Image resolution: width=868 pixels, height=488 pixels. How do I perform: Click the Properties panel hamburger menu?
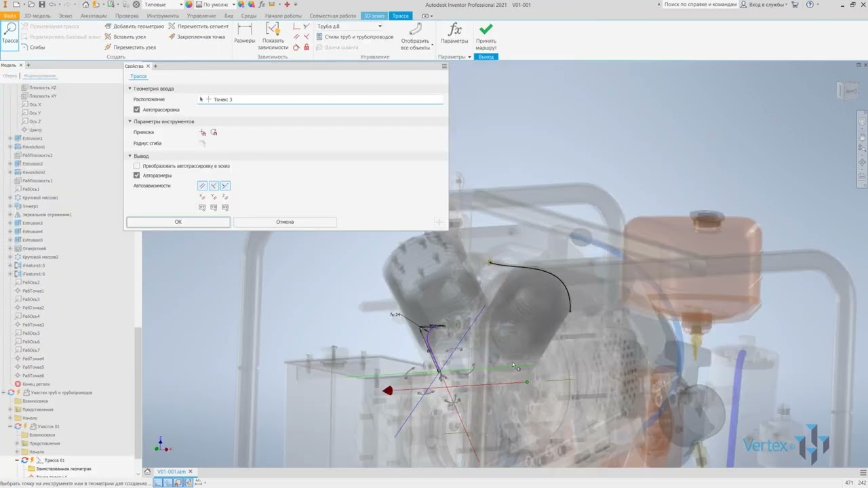pyautogui.click(x=444, y=66)
